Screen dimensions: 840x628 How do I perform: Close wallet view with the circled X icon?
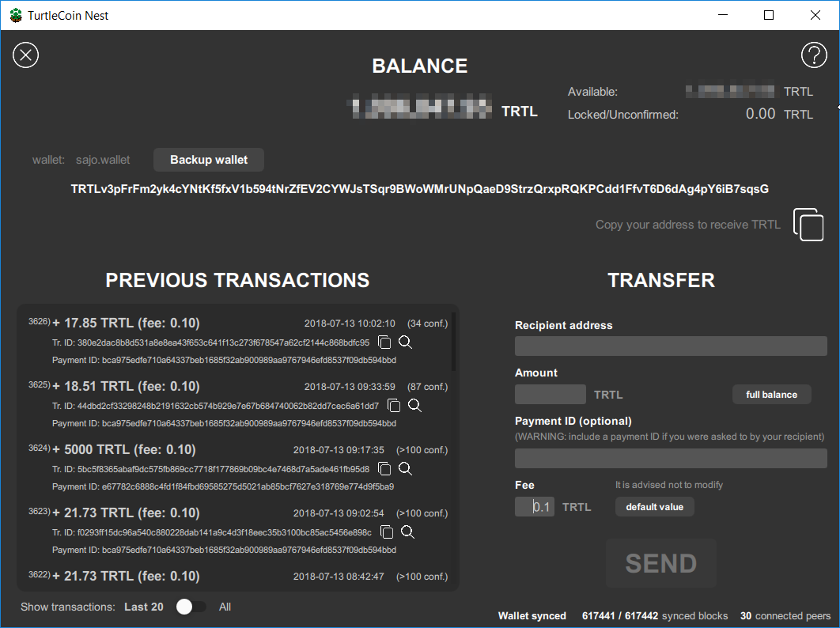[x=25, y=55]
